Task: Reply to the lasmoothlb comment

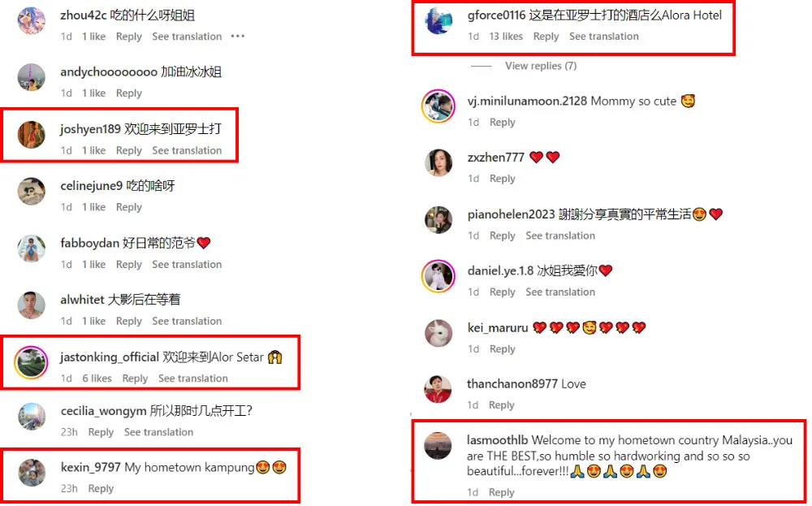Action: tap(501, 492)
